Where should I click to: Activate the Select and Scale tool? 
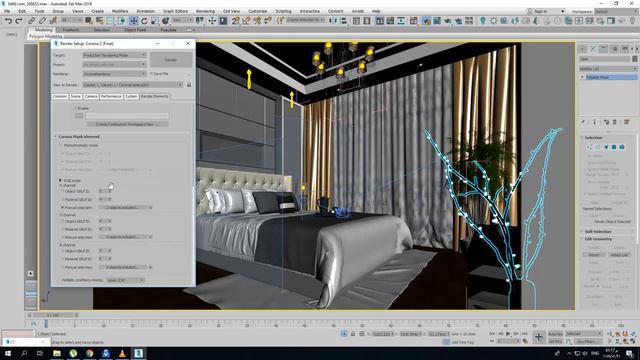tap(155, 20)
